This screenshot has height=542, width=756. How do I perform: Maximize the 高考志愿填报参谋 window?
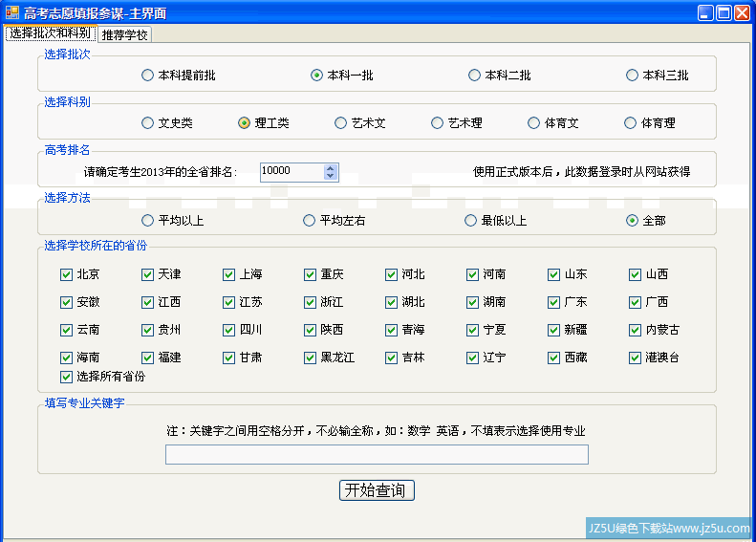tap(724, 12)
